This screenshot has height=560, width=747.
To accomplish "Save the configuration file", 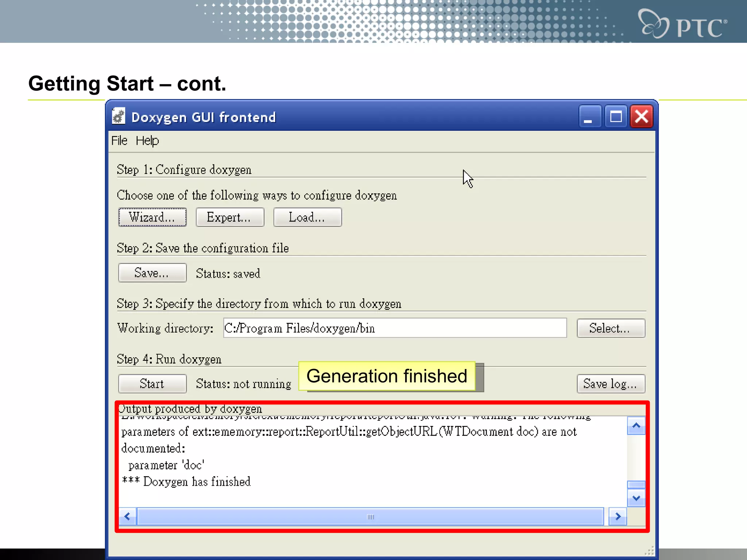I will (152, 273).
